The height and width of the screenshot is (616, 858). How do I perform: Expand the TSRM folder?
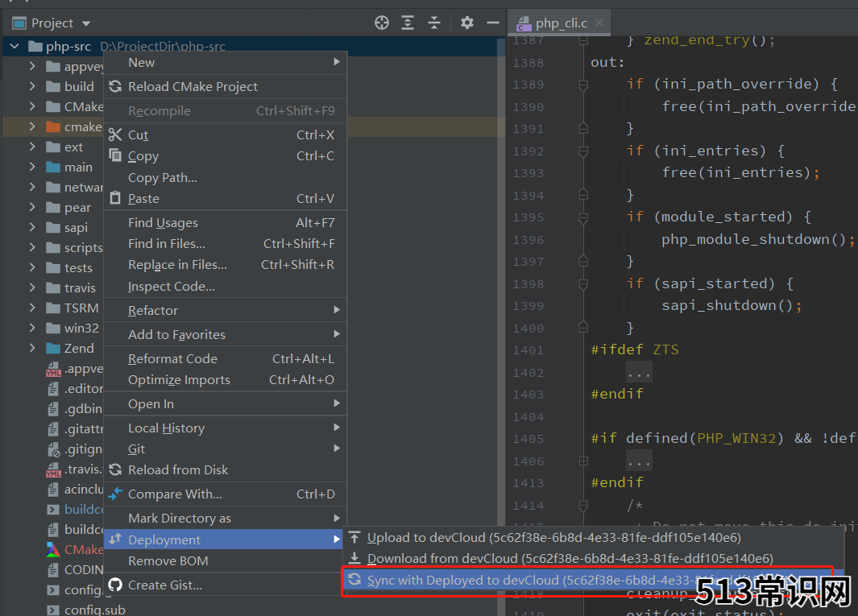(x=32, y=308)
